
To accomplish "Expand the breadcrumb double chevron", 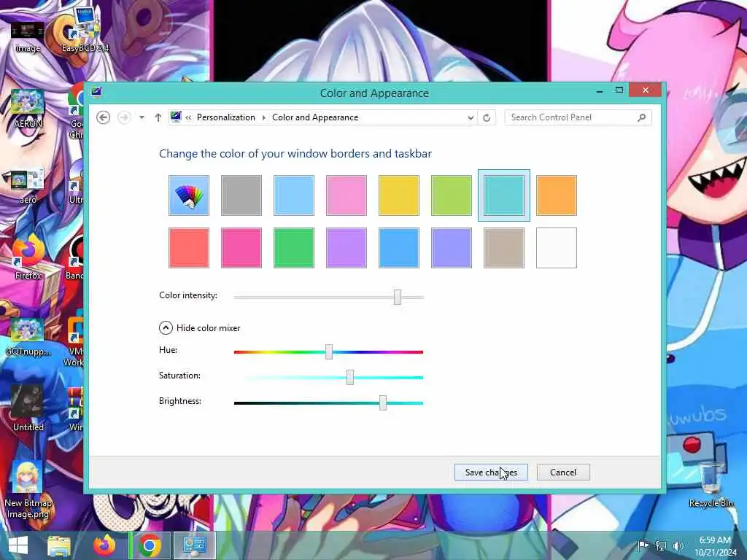I will [189, 117].
